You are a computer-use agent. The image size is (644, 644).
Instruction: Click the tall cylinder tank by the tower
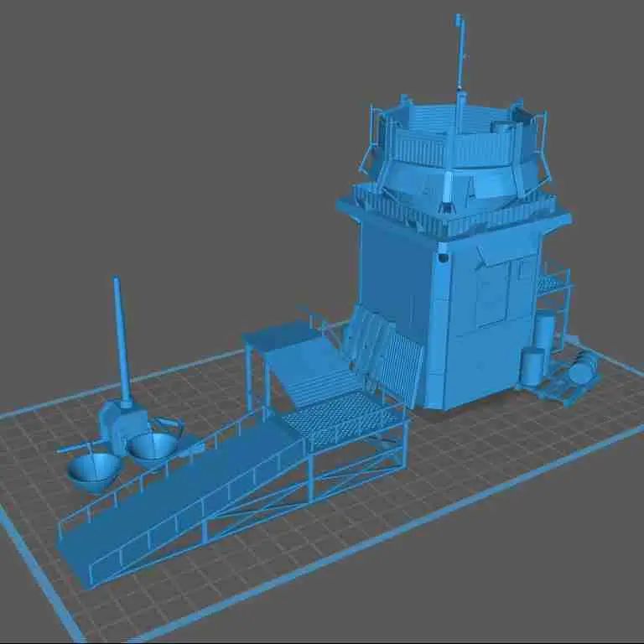point(544,331)
